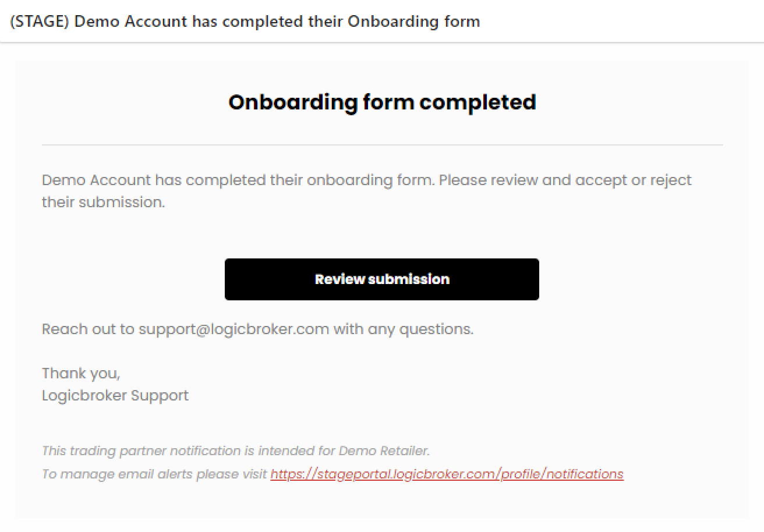Click the support@logicbroker.com email address
Image resolution: width=764 pixels, height=532 pixels.
(234, 329)
